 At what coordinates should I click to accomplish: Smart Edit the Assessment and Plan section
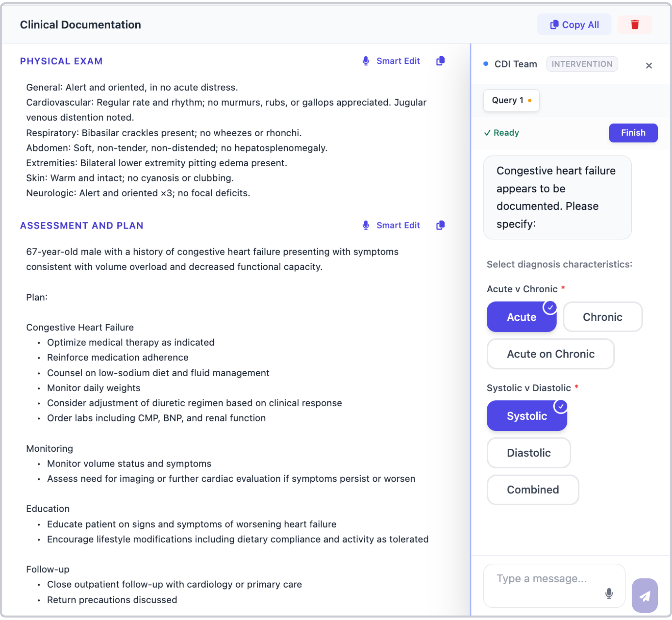tap(391, 226)
